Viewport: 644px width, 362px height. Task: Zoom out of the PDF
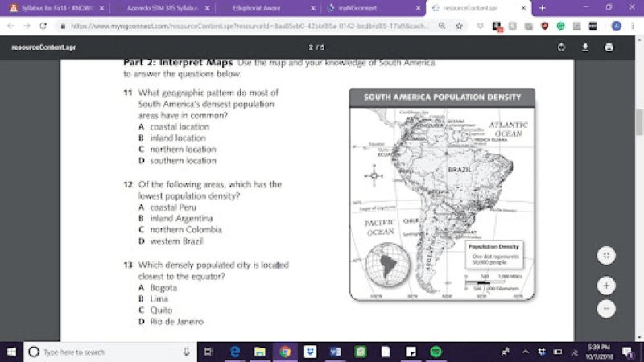pos(606,307)
